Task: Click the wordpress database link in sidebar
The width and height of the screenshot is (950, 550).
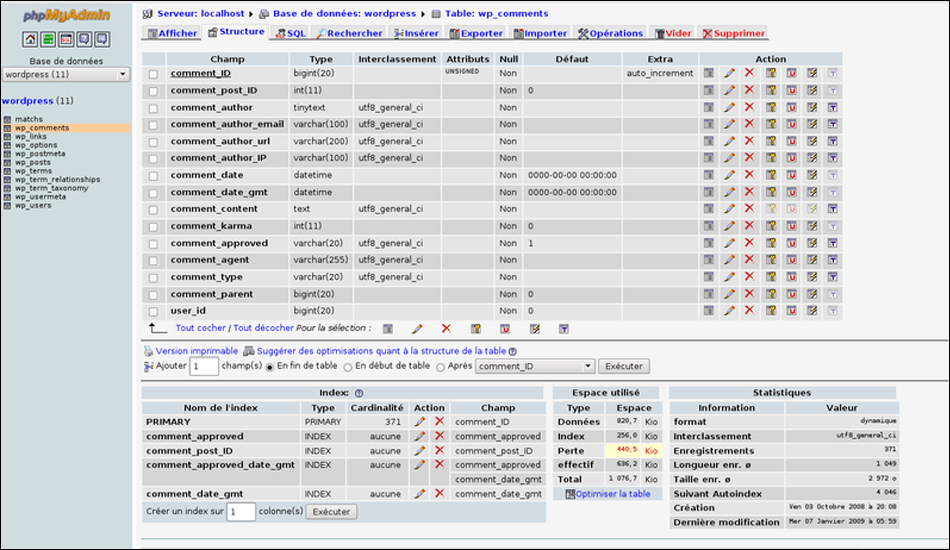Action: pos(27,101)
